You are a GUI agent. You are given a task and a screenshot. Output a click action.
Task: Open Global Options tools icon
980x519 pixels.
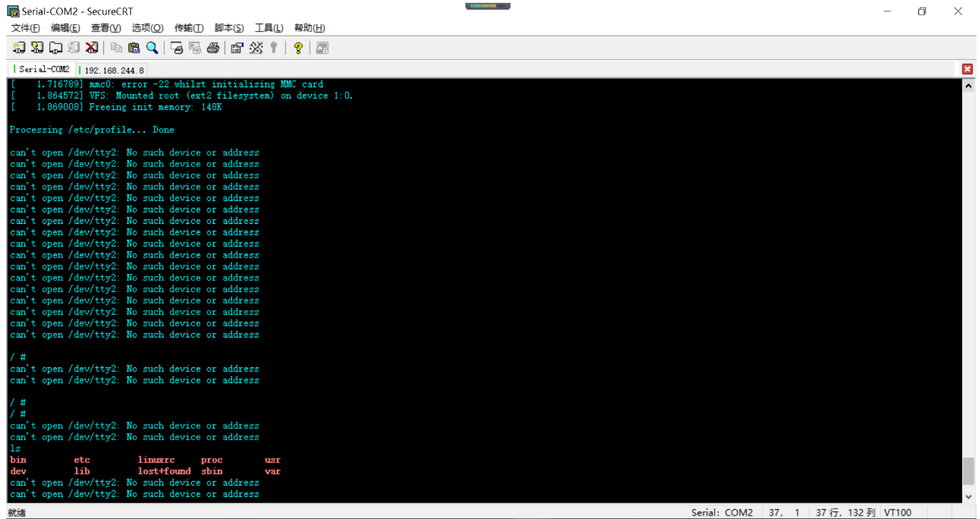point(256,48)
